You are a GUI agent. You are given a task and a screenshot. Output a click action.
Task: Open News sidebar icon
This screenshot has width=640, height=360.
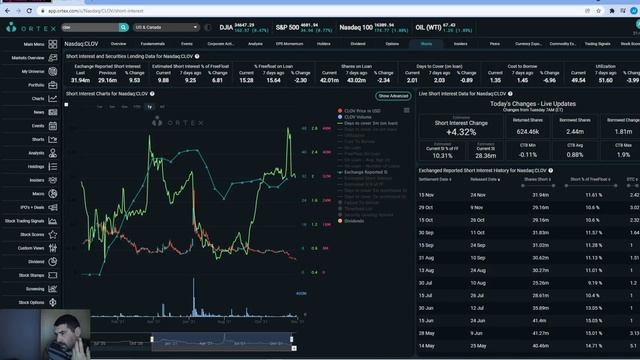click(x=53, y=112)
